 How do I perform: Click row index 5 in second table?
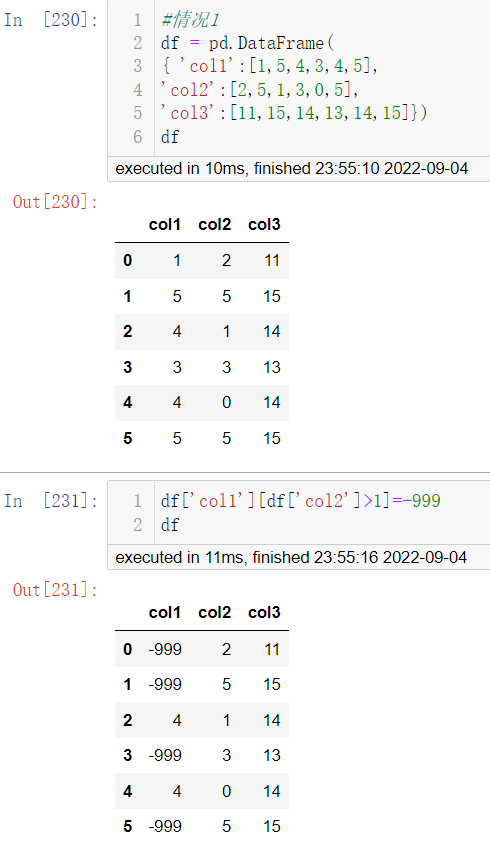click(127, 826)
